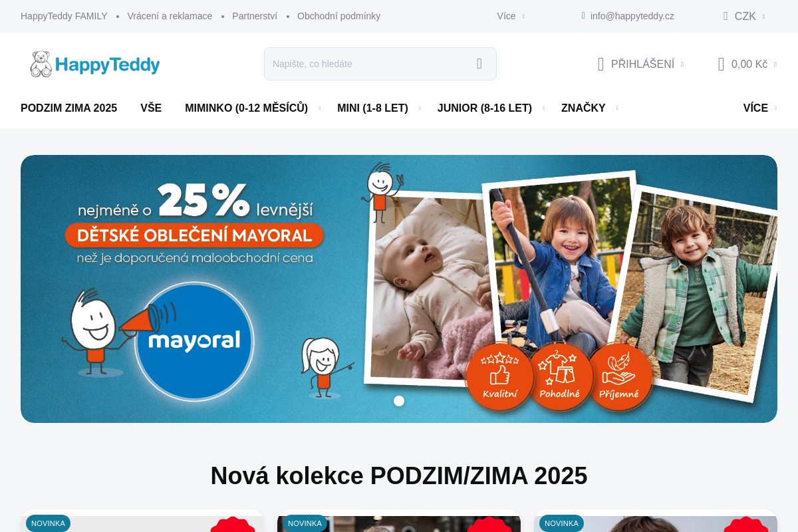Image resolution: width=798 pixels, height=532 pixels.
Task: Open the MINI (1-8 LET) category
Action: (372, 108)
